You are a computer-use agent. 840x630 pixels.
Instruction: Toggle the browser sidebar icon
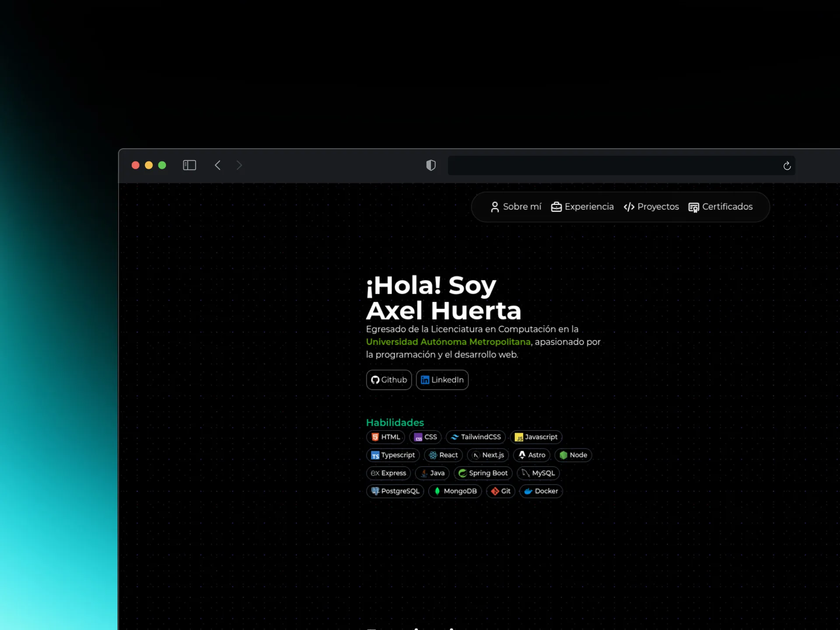tap(189, 165)
